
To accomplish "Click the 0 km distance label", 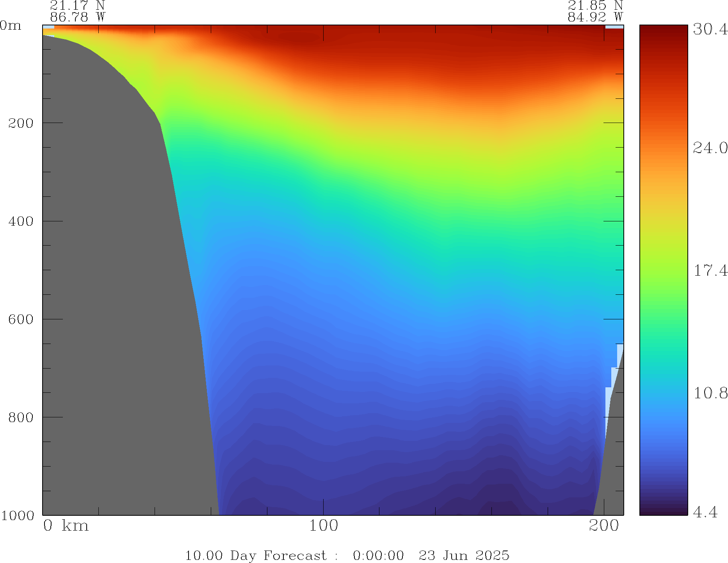I will click(66, 526).
